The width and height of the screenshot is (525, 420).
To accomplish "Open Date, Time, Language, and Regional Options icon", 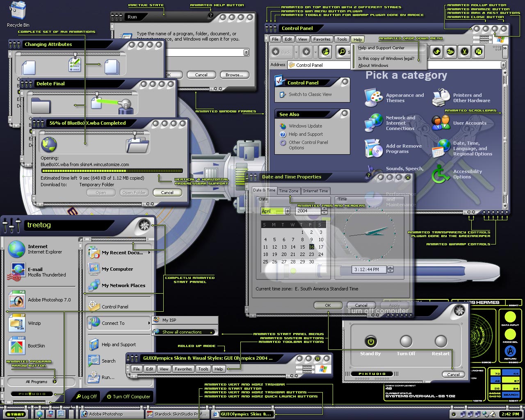I will [x=441, y=148].
